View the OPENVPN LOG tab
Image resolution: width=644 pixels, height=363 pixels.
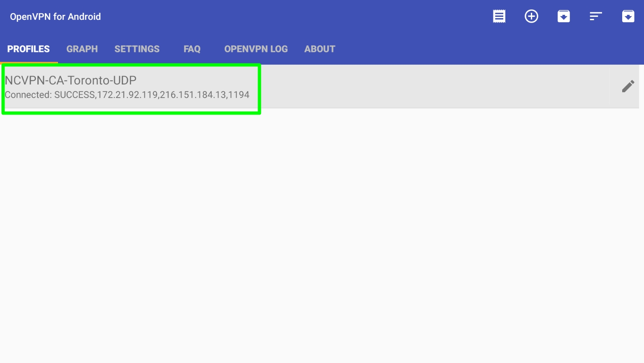click(x=256, y=49)
